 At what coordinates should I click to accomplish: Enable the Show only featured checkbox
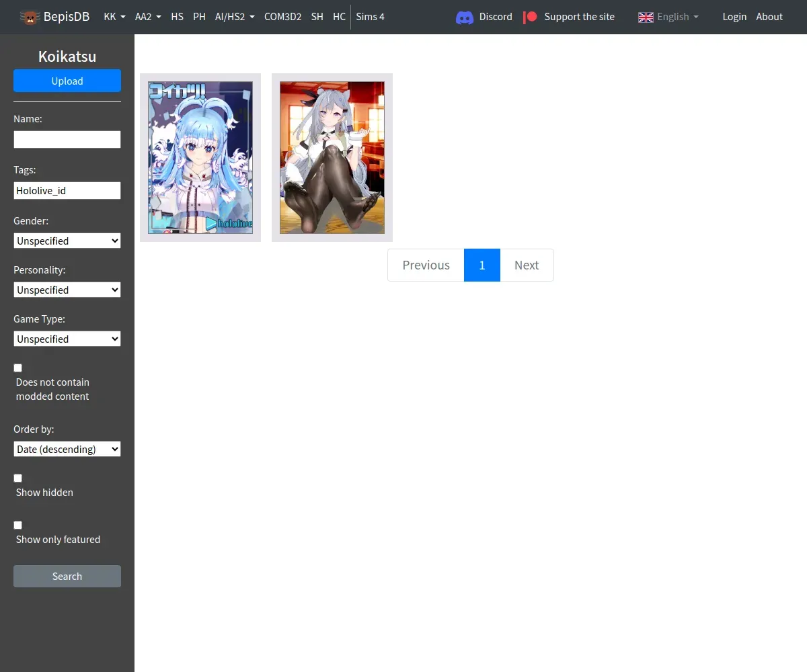click(18, 525)
